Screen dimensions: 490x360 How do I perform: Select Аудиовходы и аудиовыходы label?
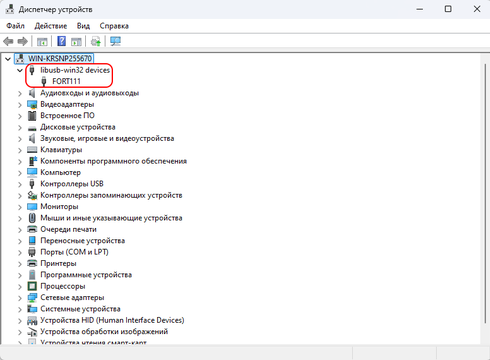(89, 93)
